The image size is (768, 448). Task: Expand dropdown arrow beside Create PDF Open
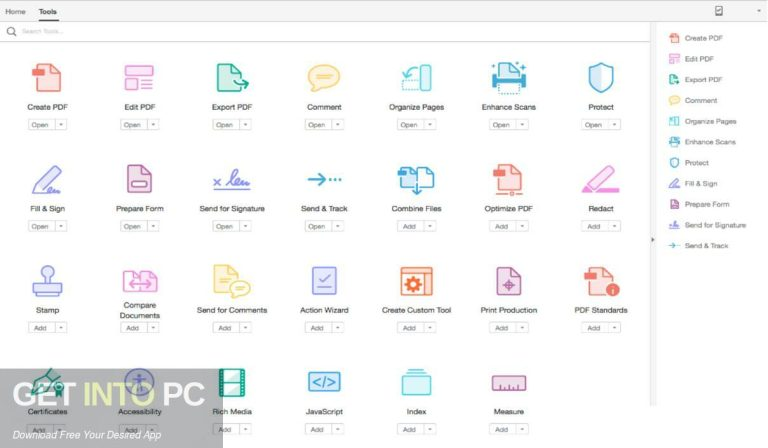coord(61,125)
